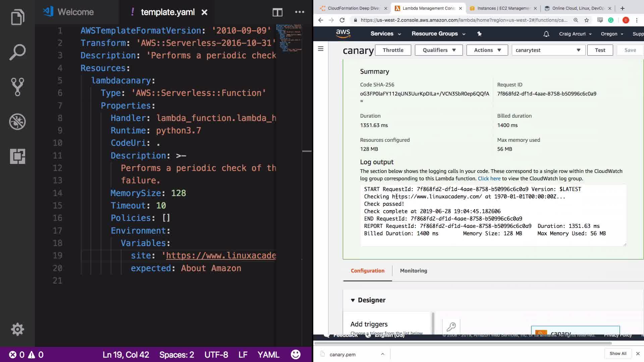Open the Search panel in VS Code sidebar
The height and width of the screenshot is (362, 644).
click(x=17, y=52)
